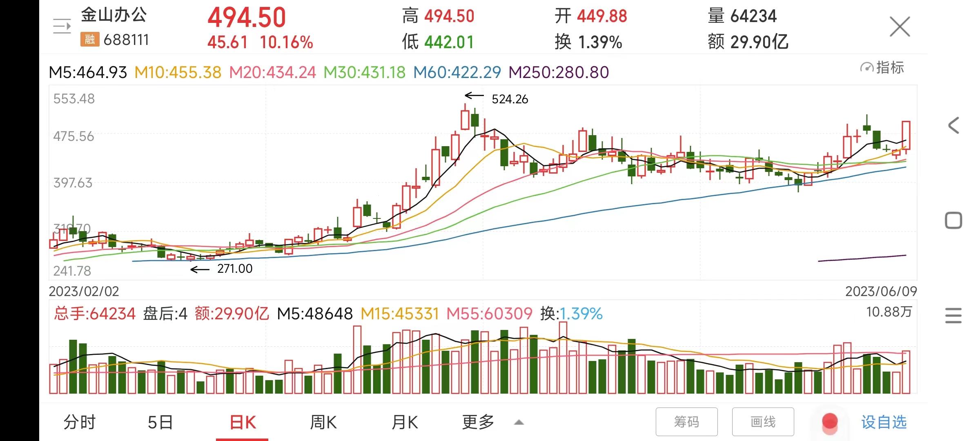Close the stock detail with the X icon
The width and height of the screenshot is (980, 441).
[899, 26]
